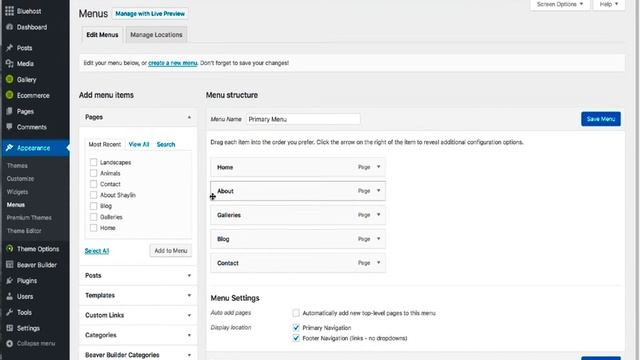Expand the About menu item arrow
The image size is (640, 360).
point(378,191)
